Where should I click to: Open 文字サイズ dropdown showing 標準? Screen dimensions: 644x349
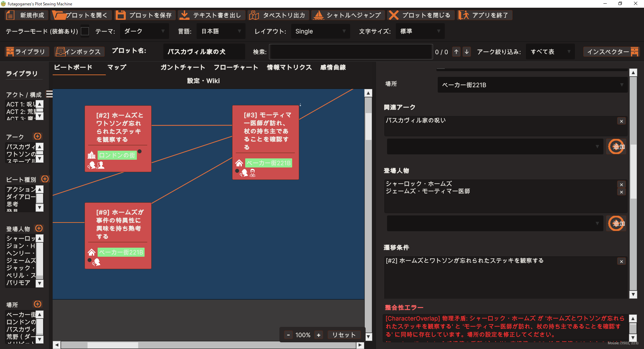[x=420, y=31]
